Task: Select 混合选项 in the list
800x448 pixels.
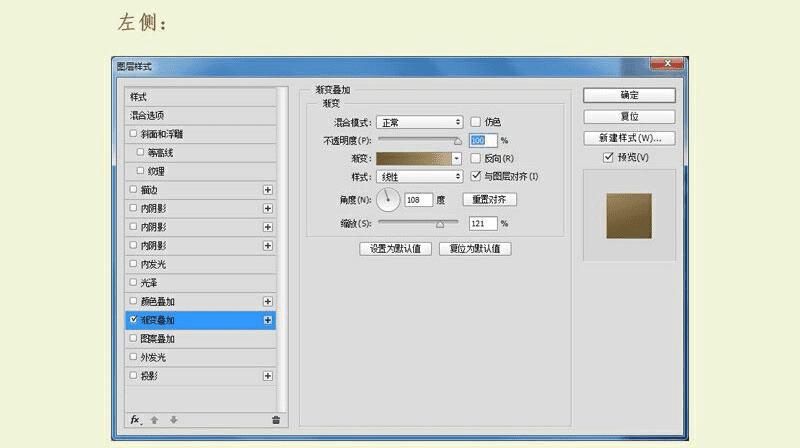Action: pyautogui.click(x=201, y=115)
